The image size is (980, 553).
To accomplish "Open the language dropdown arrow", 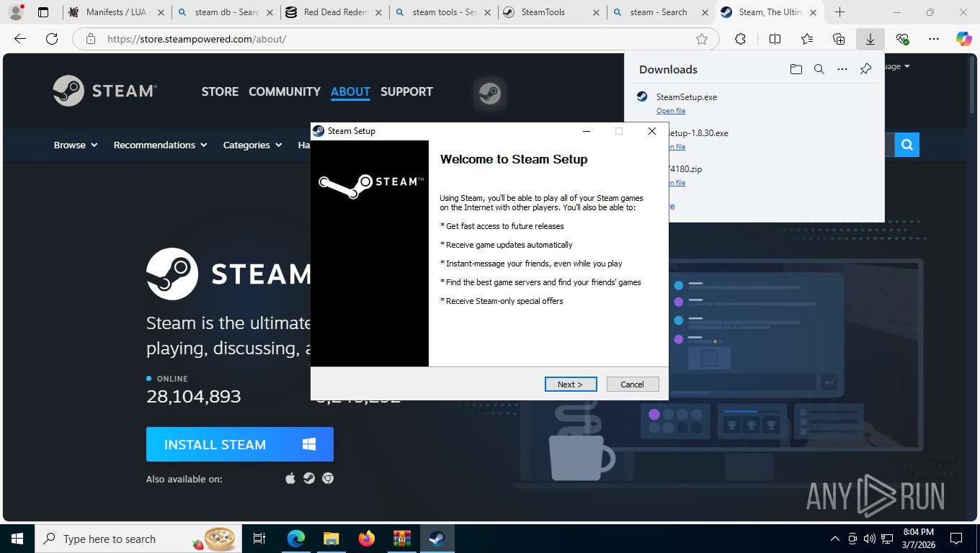I will coord(906,66).
